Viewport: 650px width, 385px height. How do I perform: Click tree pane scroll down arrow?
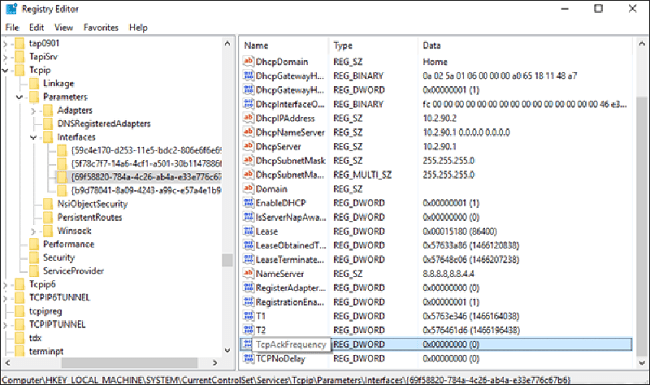[x=227, y=350]
